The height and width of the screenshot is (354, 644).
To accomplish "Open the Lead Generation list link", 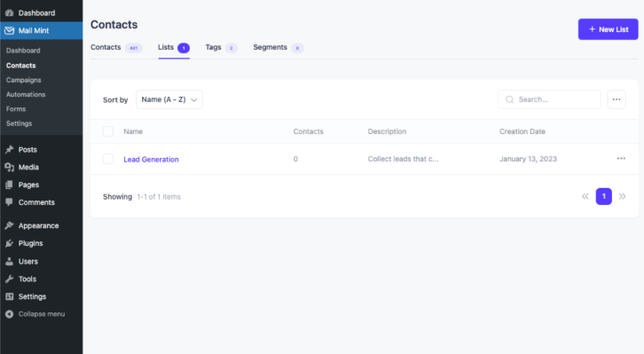I will [151, 160].
